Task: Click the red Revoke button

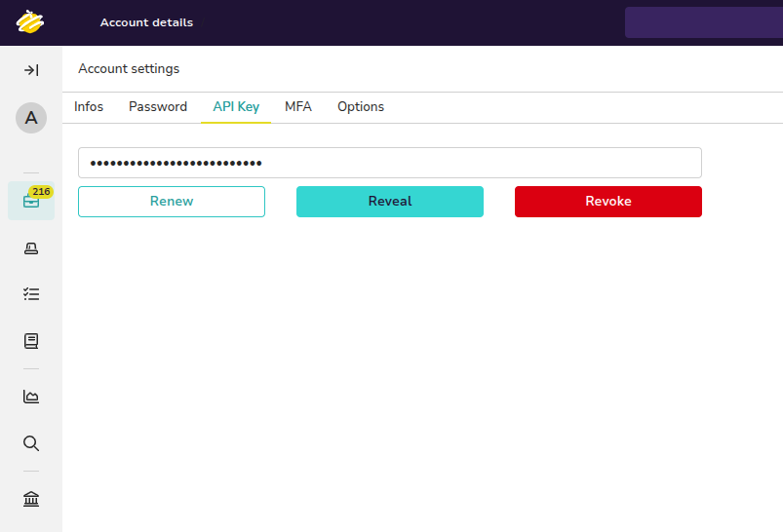Action: [608, 202]
